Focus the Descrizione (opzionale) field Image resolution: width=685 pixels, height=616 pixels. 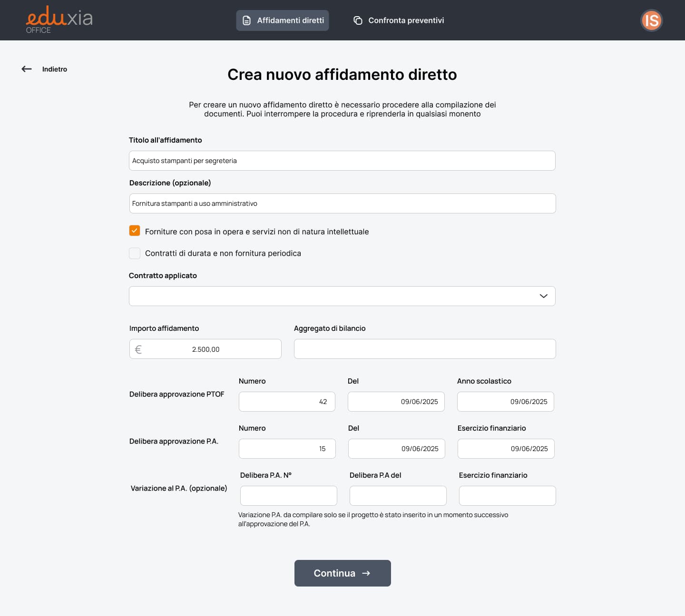pyautogui.click(x=342, y=203)
